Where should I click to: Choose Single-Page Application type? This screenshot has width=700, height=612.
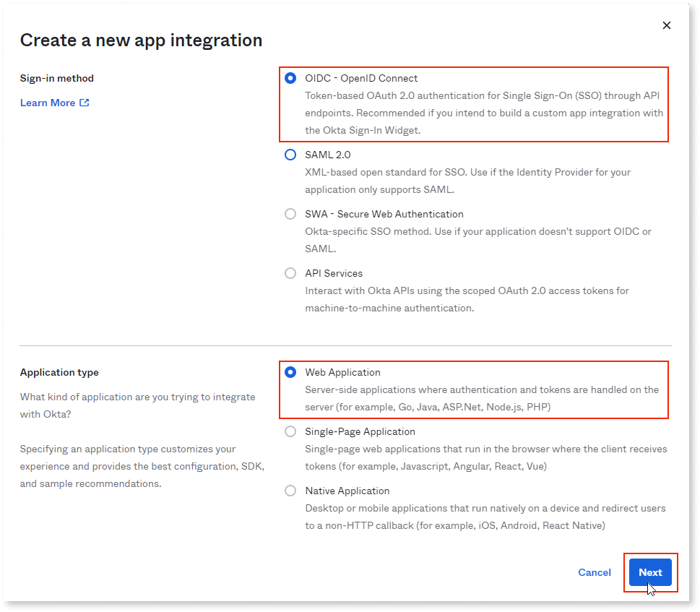(x=291, y=431)
